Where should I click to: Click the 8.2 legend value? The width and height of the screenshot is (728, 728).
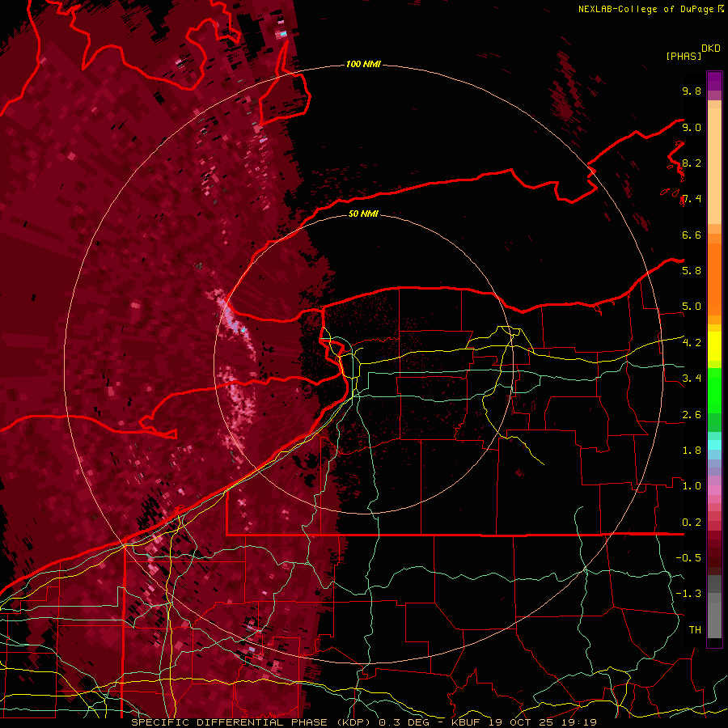(x=692, y=163)
